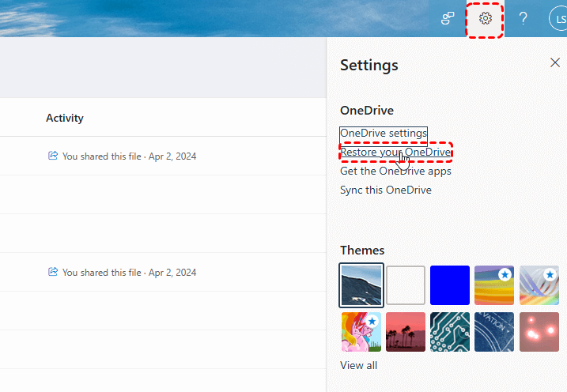Choose the teal circuit board theme
Viewport: 567px width, 392px height.
[450, 332]
